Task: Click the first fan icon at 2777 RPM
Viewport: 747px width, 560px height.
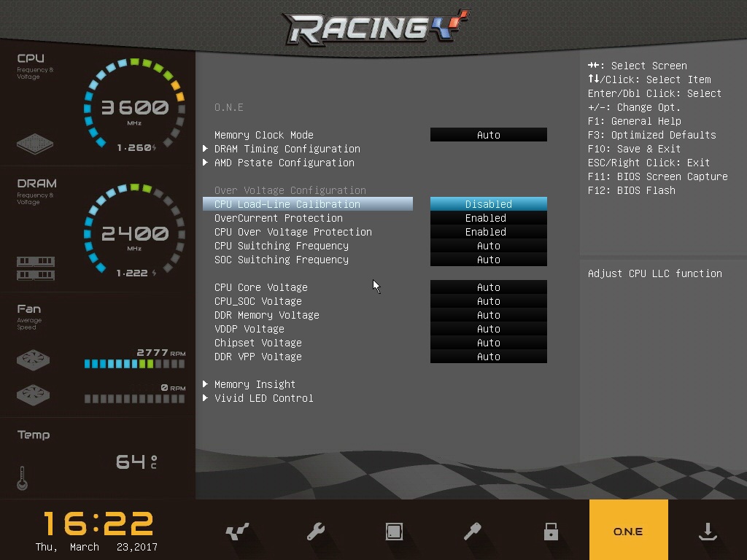Action: point(33,360)
